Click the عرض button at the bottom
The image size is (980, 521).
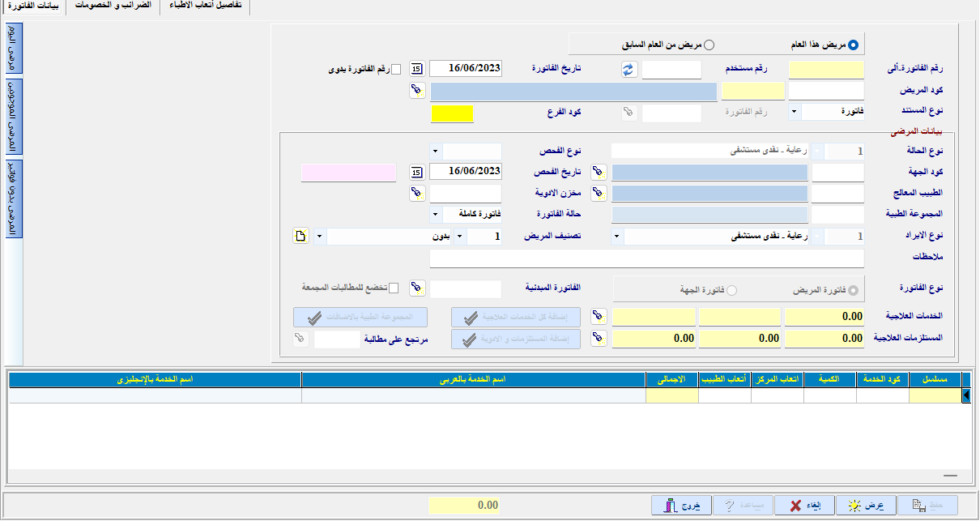click(865, 503)
